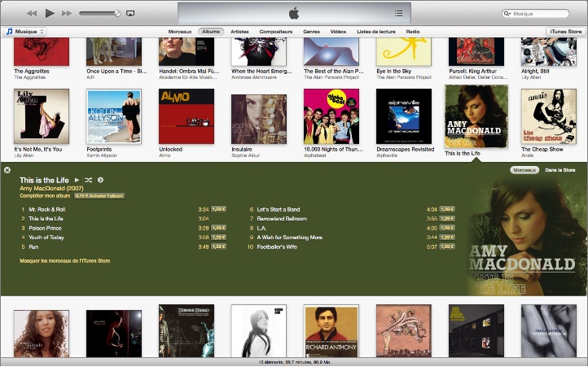Buy Youth of Today for 1,29 €

[x=218, y=238]
